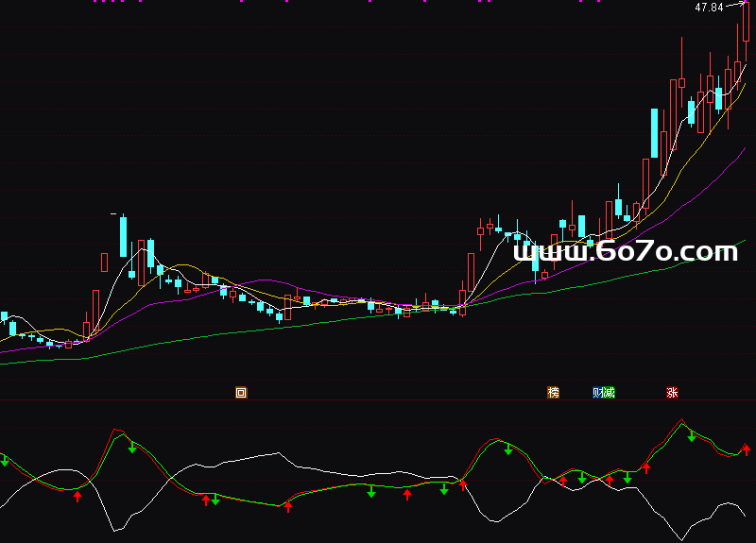
Task: Click the first red buy arrow in indicator
Action: [x=78, y=496]
